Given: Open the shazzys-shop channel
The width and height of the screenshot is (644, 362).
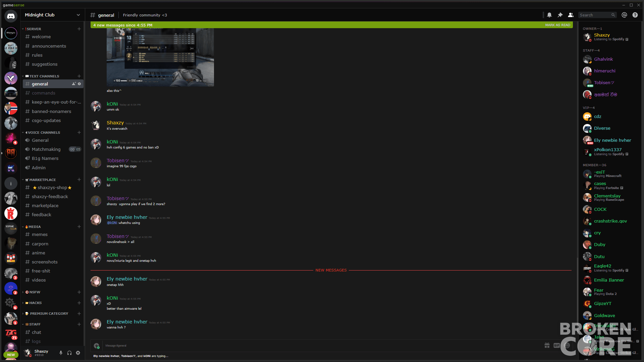Looking at the screenshot, I should (x=53, y=188).
